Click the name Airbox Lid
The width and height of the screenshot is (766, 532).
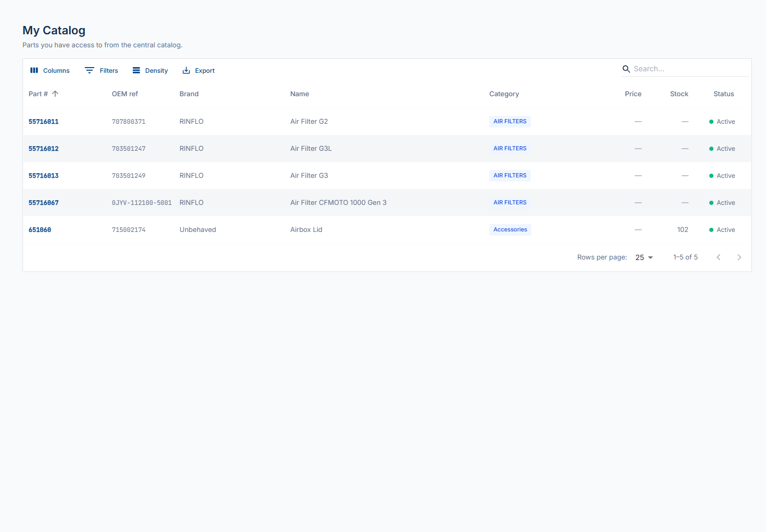point(306,229)
